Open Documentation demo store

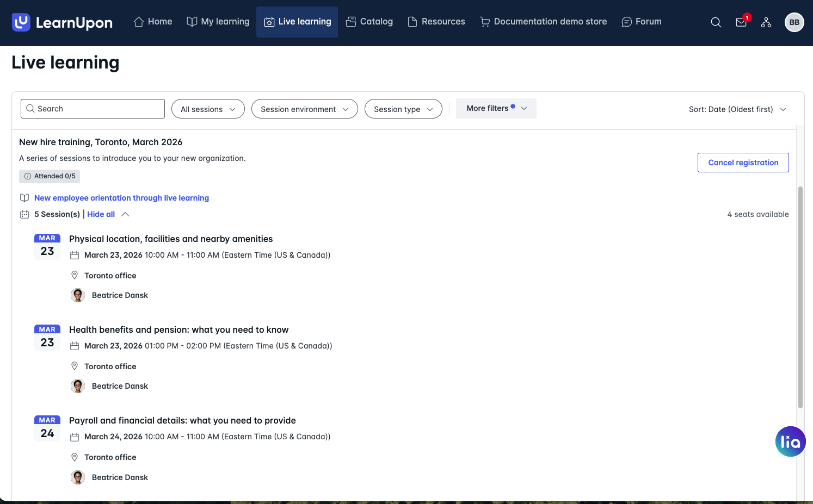click(544, 22)
